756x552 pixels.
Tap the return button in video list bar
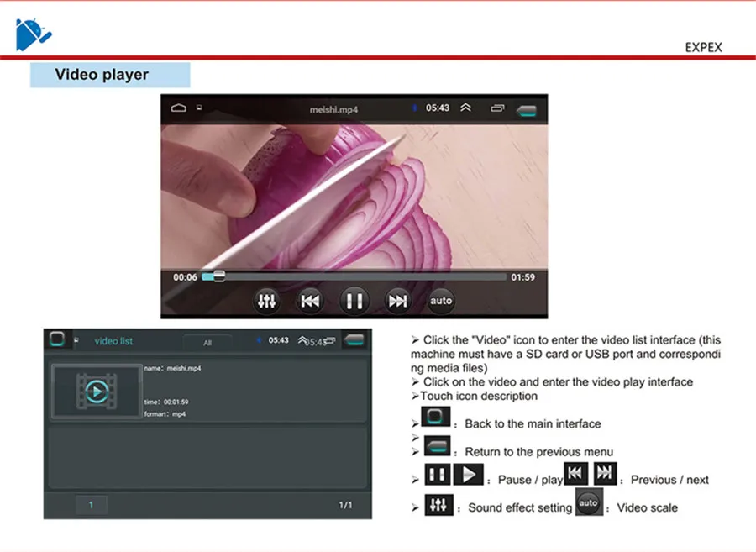point(354,340)
